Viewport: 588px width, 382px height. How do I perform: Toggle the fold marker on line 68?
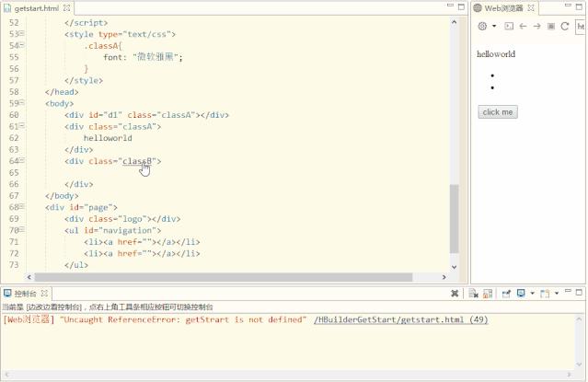click(x=22, y=206)
